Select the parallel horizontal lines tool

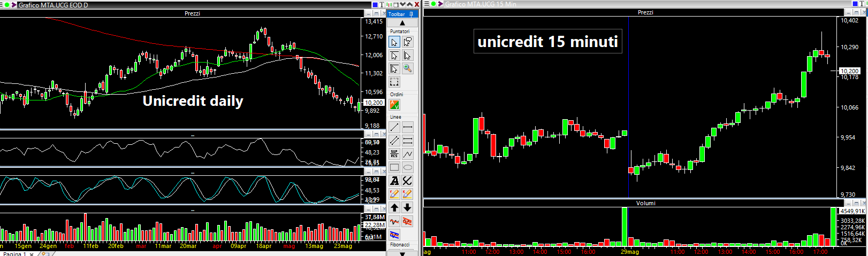coord(408,141)
